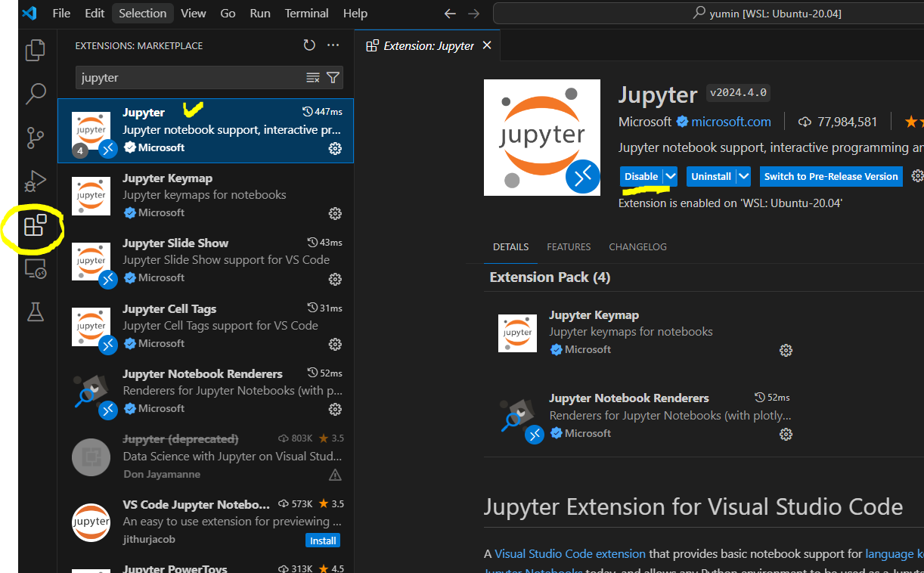Open the View menu
The height and width of the screenshot is (573, 924).
194,14
